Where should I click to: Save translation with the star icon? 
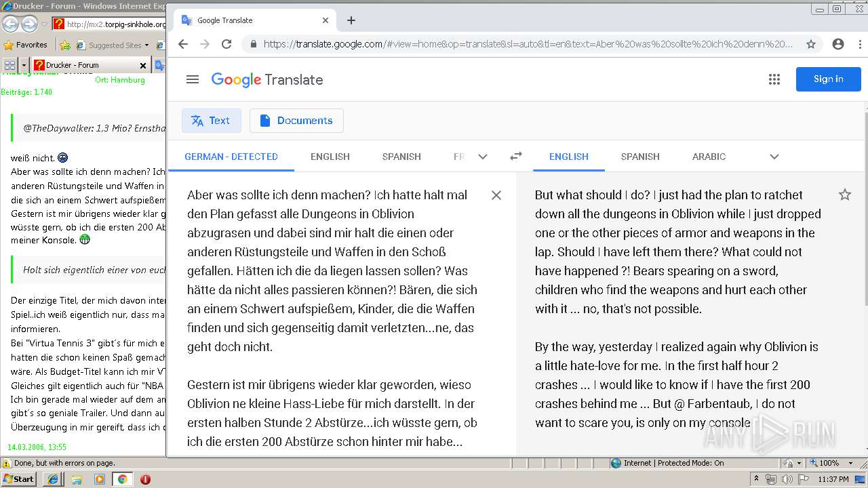coord(845,195)
